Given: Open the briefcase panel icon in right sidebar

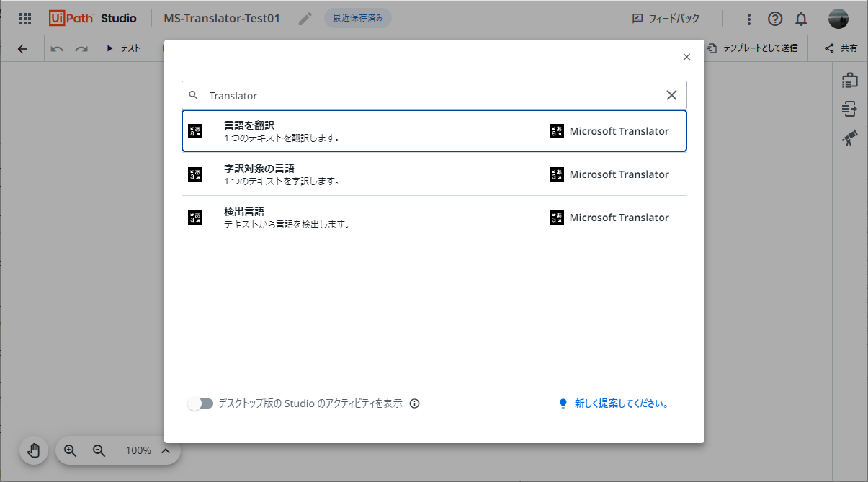Looking at the screenshot, I should tap(850, 80).
